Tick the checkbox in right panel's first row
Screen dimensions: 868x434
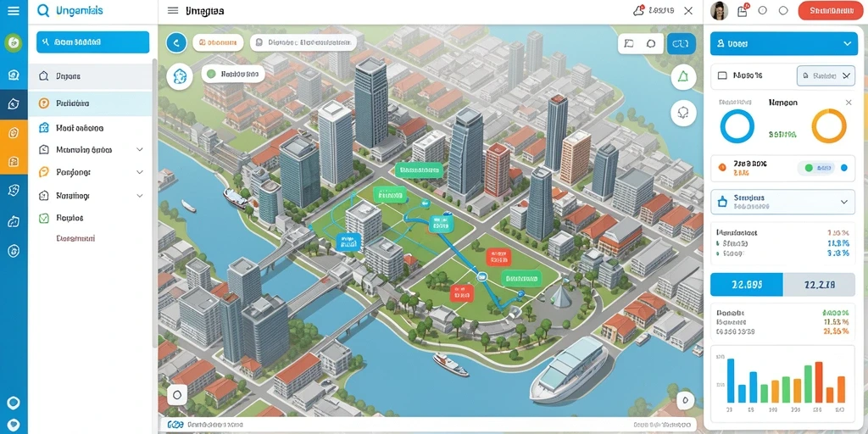(722, 75)
